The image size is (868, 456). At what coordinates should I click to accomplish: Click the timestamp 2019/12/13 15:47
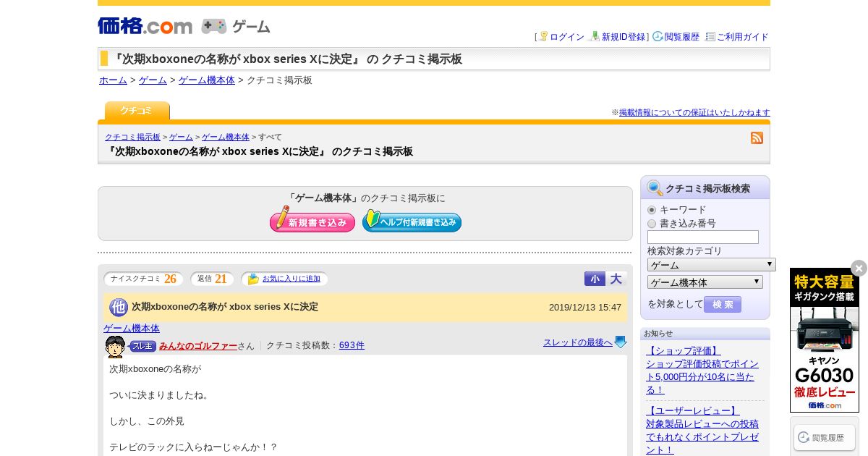click(x=585, y=308)
